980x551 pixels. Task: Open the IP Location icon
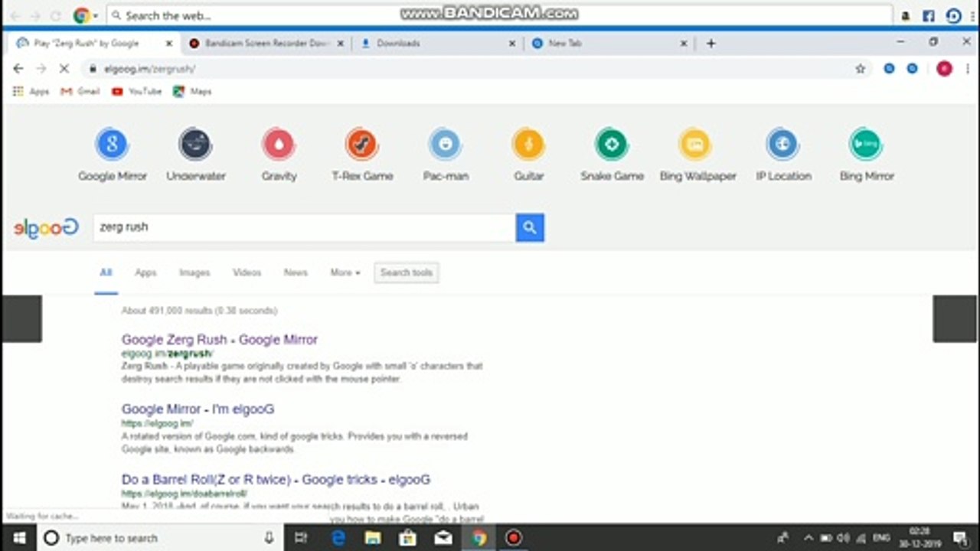[x=782, y=144]
